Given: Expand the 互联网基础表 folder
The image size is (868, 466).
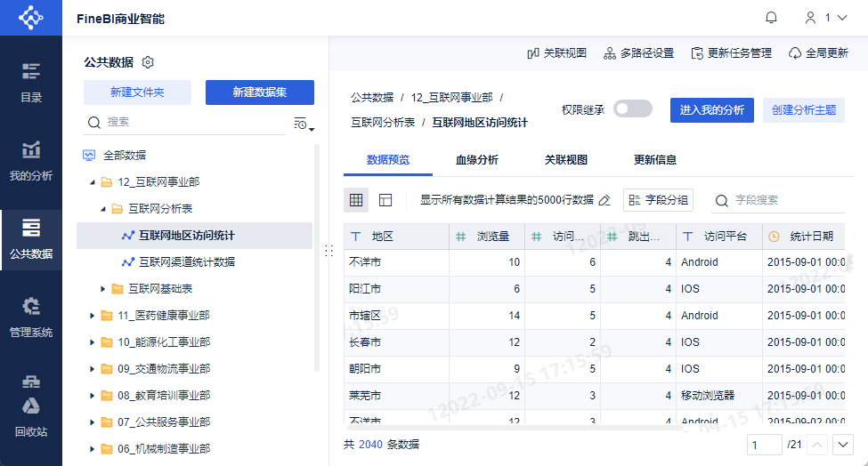Looking at the screenshot, I should click(x=102, y=289).
